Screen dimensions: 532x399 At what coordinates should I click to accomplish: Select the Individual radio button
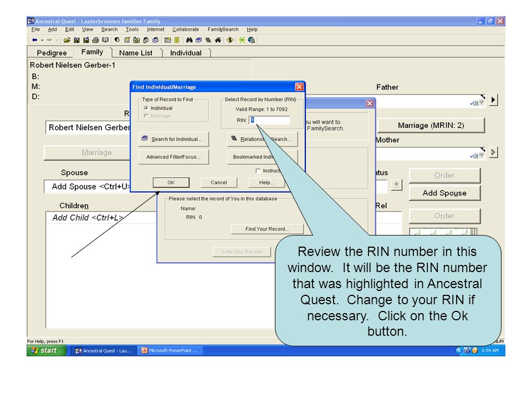[x=146, y=108]
